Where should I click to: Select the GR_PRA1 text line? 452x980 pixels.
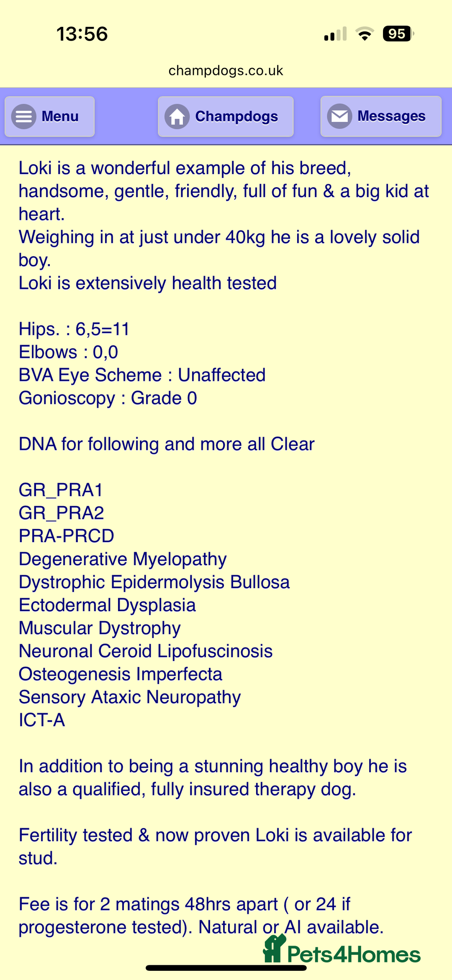[61, 490]
